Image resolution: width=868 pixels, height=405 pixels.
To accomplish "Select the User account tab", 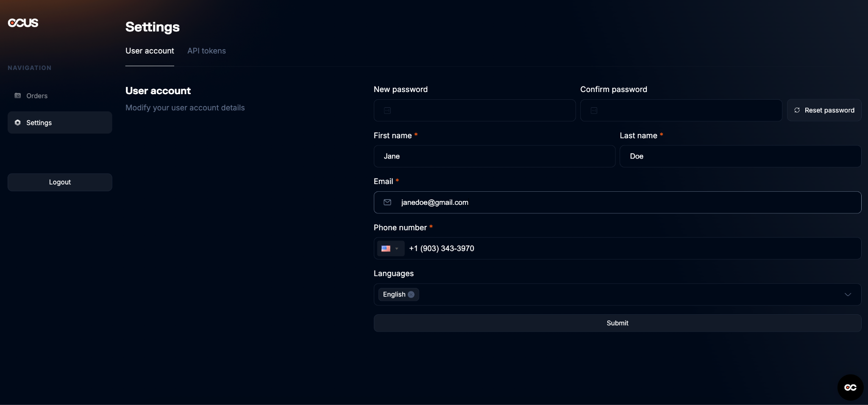I will [x=150, y=51].
